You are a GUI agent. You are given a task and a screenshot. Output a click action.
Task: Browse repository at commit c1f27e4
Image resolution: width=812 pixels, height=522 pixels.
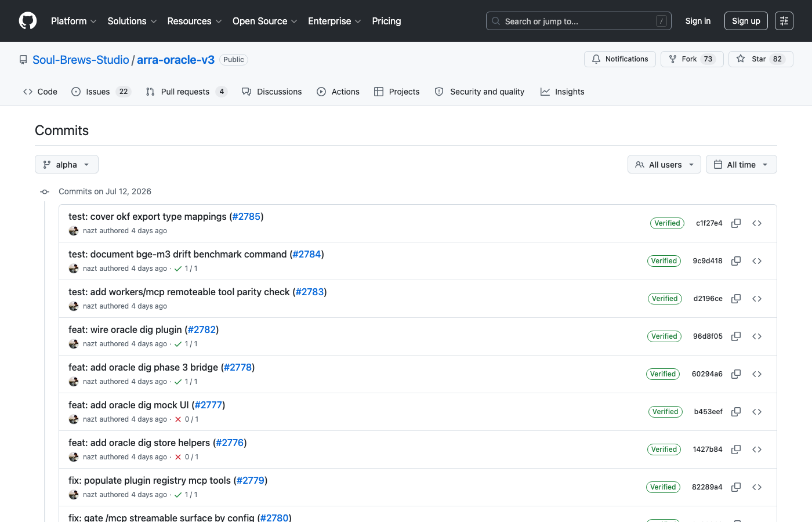click(757, 223)
